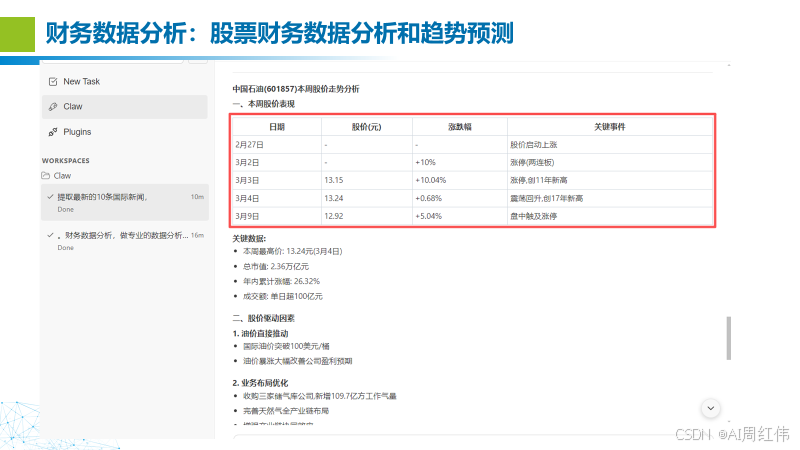The image size is (800, 450).
Task: Click the WORKSPACES section label
Action: pos(66,161)
